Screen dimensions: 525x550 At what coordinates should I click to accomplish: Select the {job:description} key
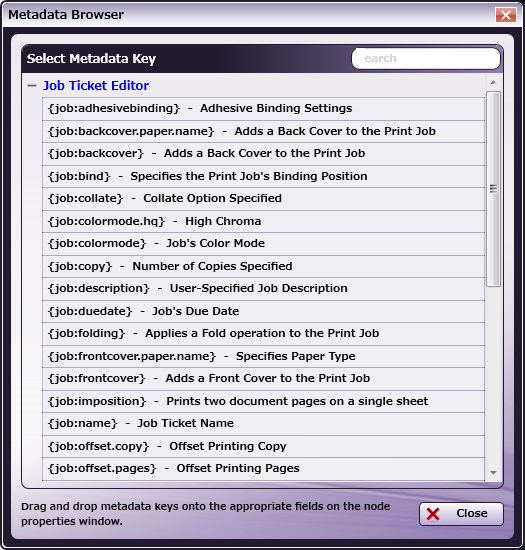tap(263, 288)
